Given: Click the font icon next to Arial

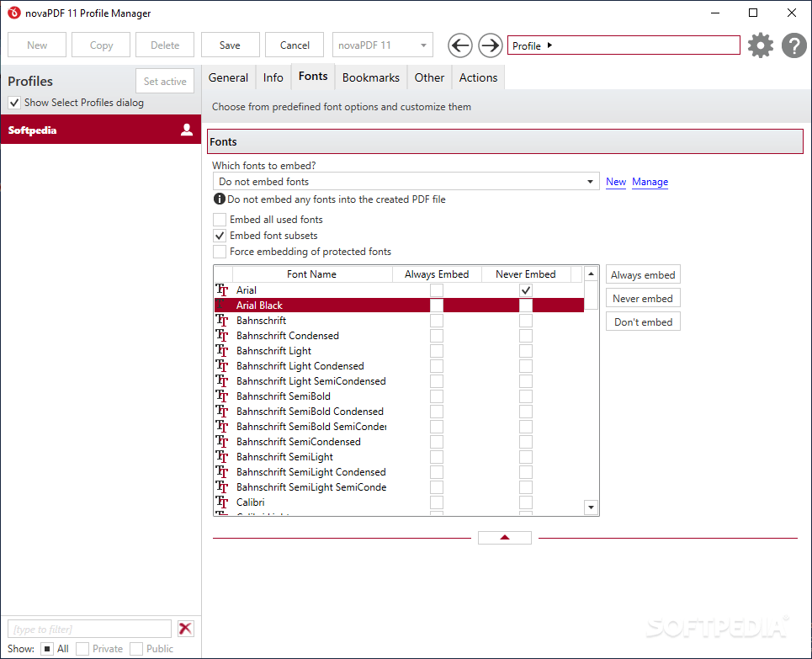Looking at the screenshot, I should 222,290.
